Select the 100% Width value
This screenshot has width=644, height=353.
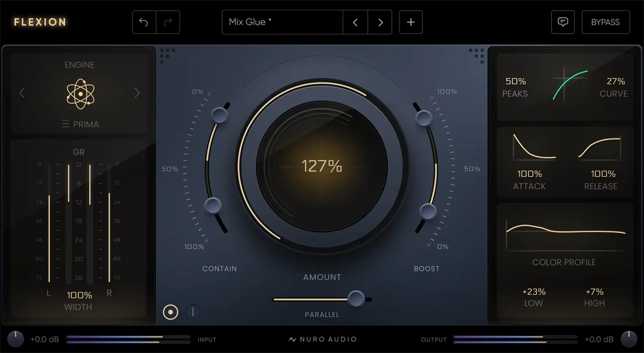coord(80,295)
